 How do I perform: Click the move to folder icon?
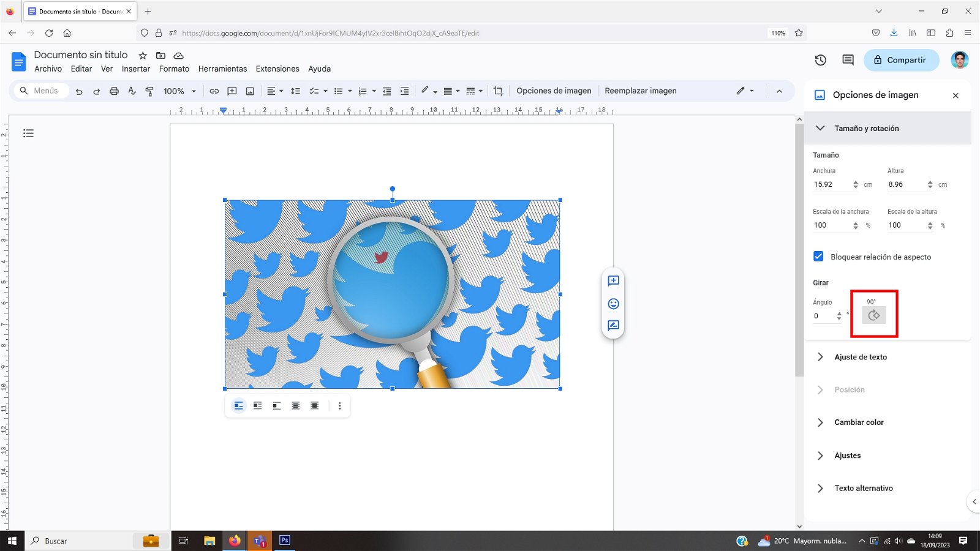[160, 56]
